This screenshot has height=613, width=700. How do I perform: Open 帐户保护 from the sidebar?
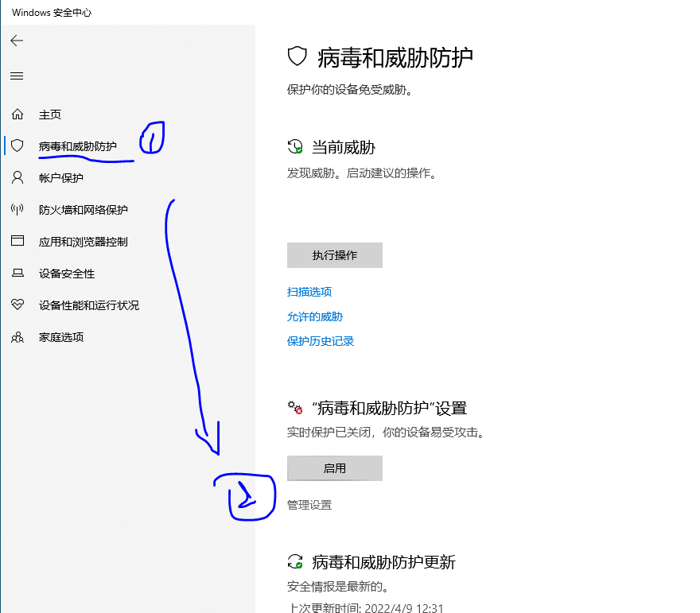pyautogui.click(x=60, y=178)
